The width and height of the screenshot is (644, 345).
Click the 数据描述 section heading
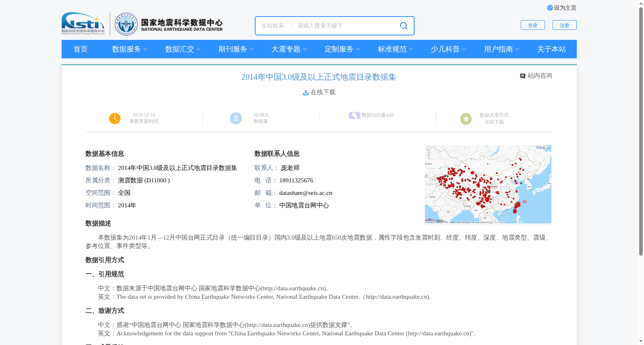(98, 224)
